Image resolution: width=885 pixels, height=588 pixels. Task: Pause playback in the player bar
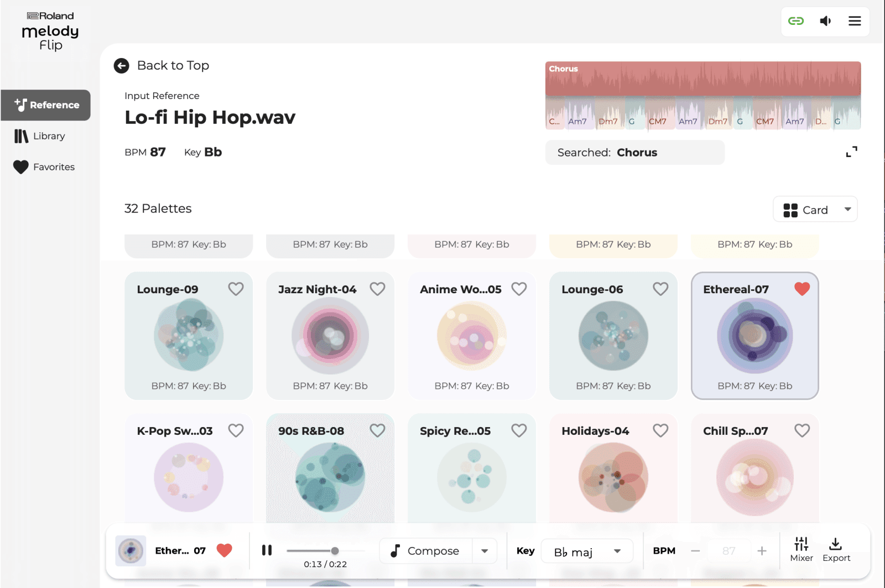[x=267, y=550]
